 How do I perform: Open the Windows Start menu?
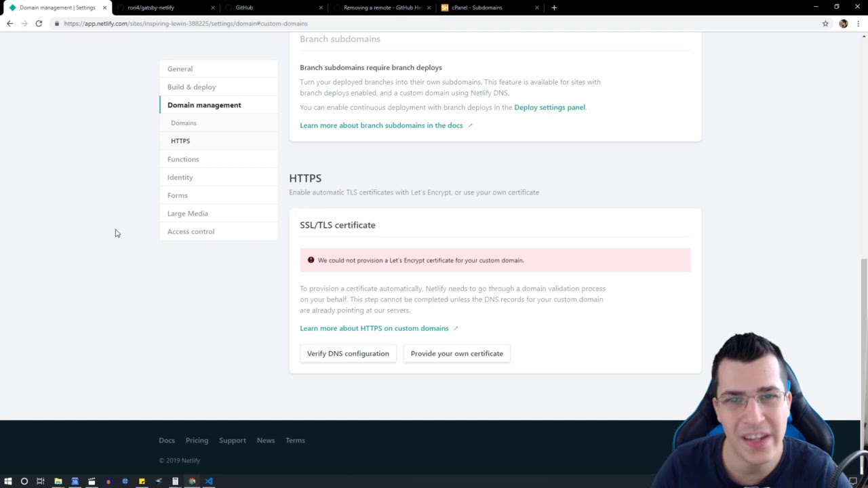tap(8, 481)
